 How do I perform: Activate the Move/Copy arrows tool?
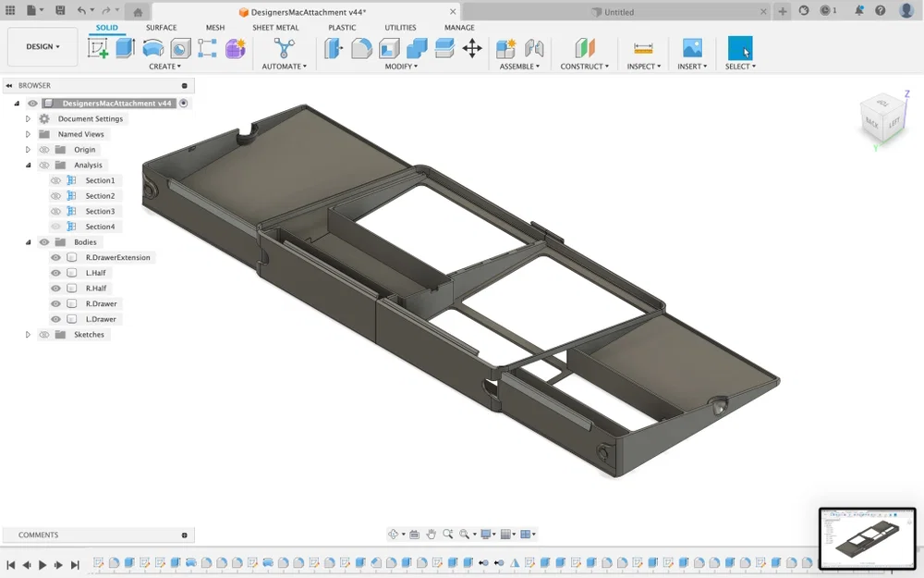tap(472, 48)
